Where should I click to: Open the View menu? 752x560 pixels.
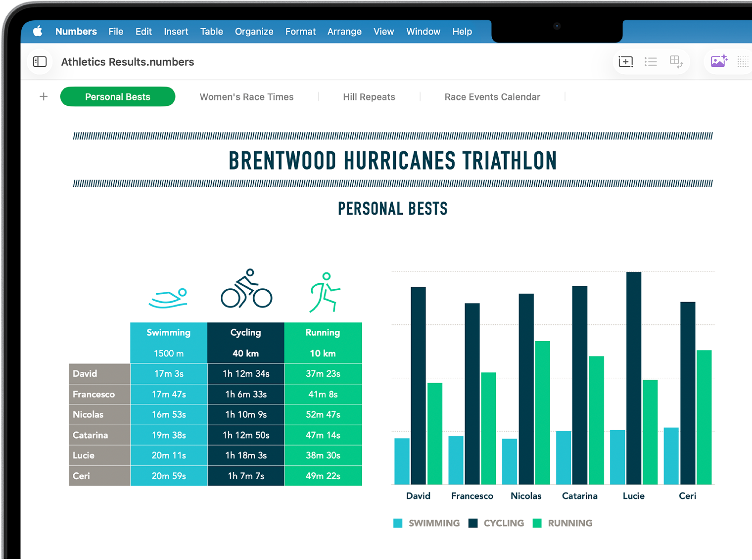point(383,31)
